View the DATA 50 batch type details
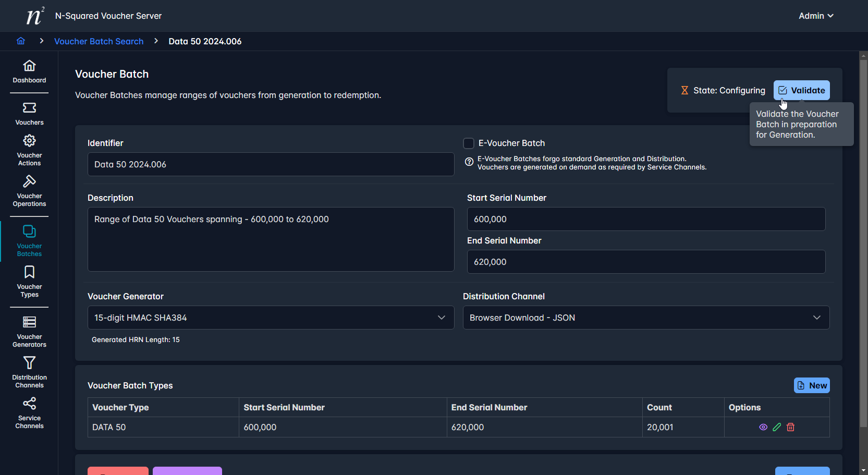The width and height of the screenshot is (868, 475). pos(763,427)
